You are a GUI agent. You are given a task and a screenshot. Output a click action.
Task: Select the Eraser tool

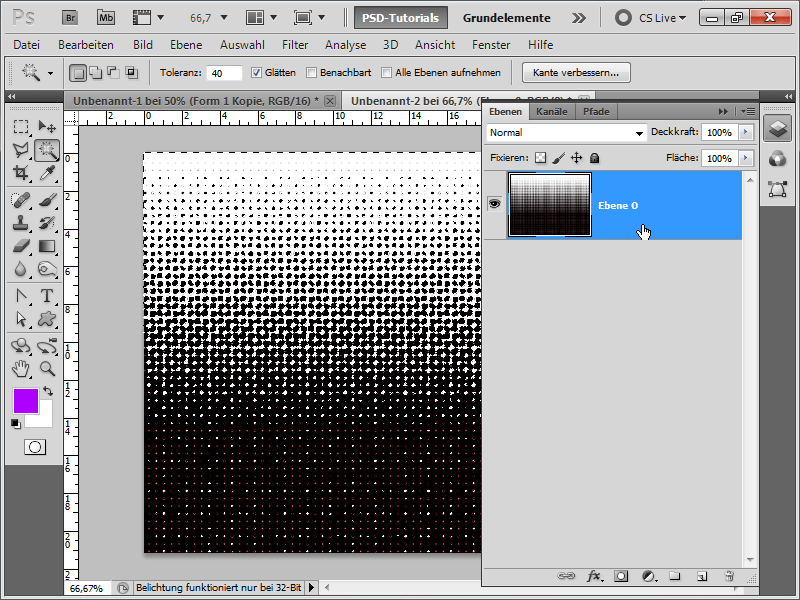click(21, 246)
